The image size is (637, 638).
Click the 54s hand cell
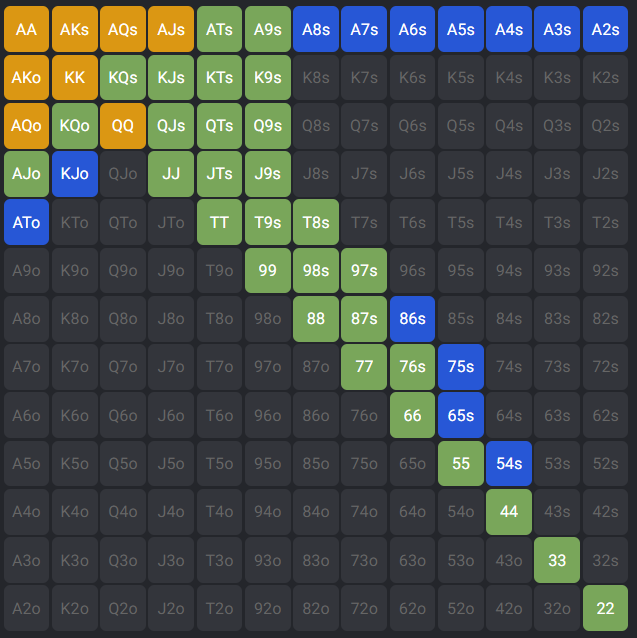pyautogui.click(x=509, y=462)
